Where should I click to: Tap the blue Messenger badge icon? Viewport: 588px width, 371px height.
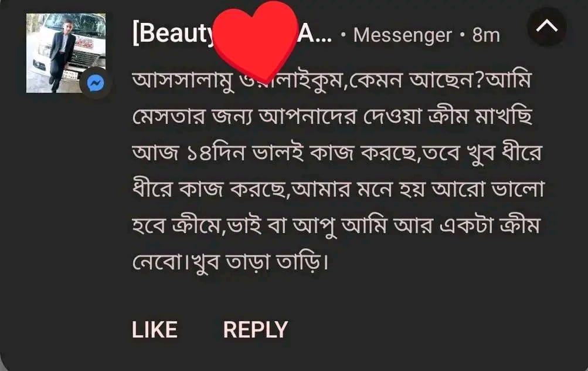(x=95, y=83)
